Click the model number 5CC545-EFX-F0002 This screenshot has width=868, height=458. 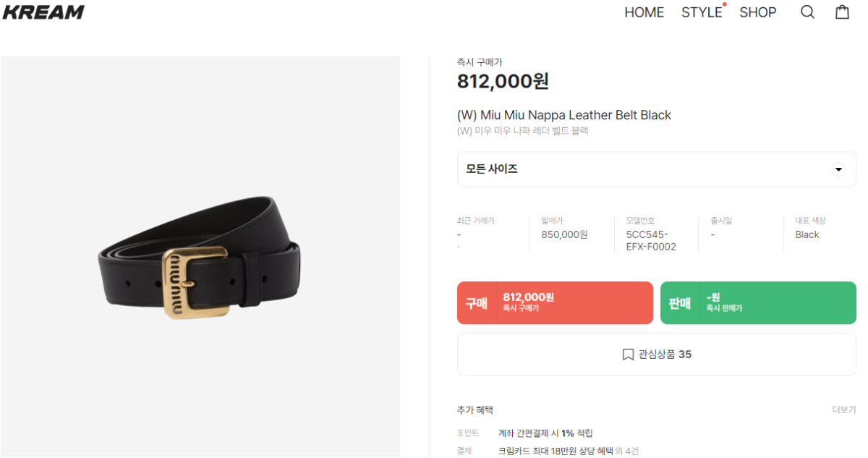pos(651,240)
